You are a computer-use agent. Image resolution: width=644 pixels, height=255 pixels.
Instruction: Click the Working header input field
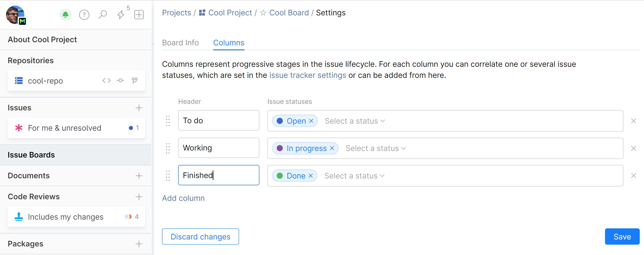(219, 148)
